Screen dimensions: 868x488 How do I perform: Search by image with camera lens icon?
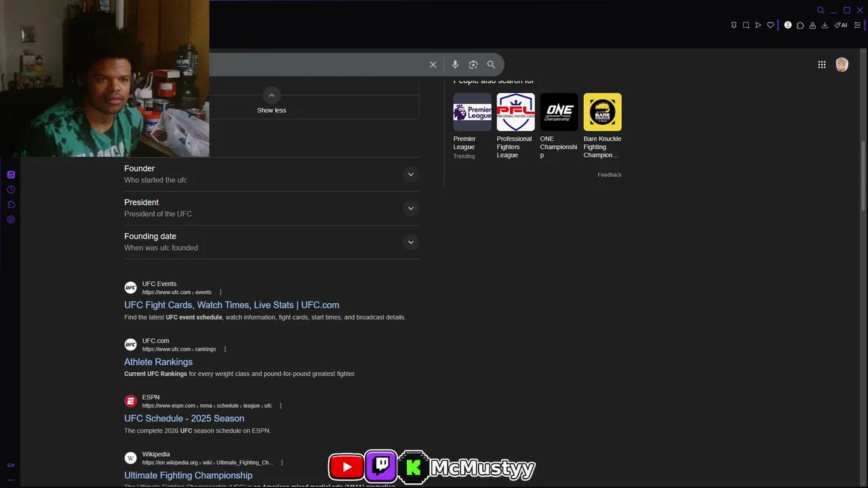click(x=473, y=64)
